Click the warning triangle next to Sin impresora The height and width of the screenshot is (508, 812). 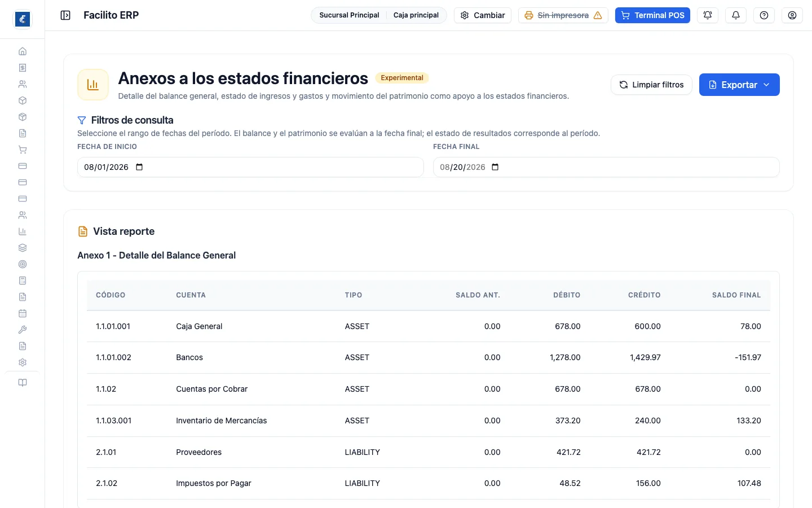pos(598,15)
